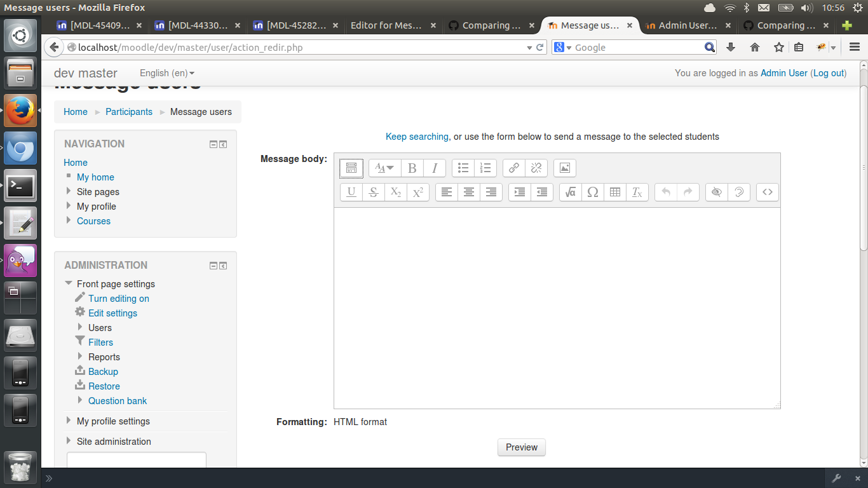This screenshot has width=868, height=488.
Task: Click Turn editing on
Action: 119,299
